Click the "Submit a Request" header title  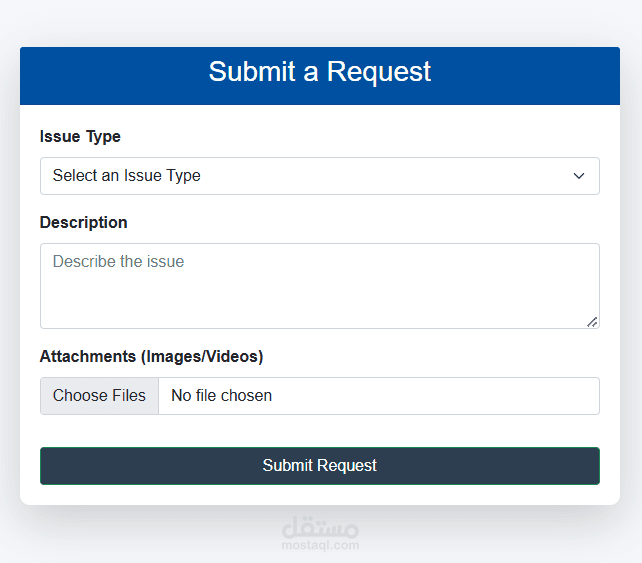(320, 72)
